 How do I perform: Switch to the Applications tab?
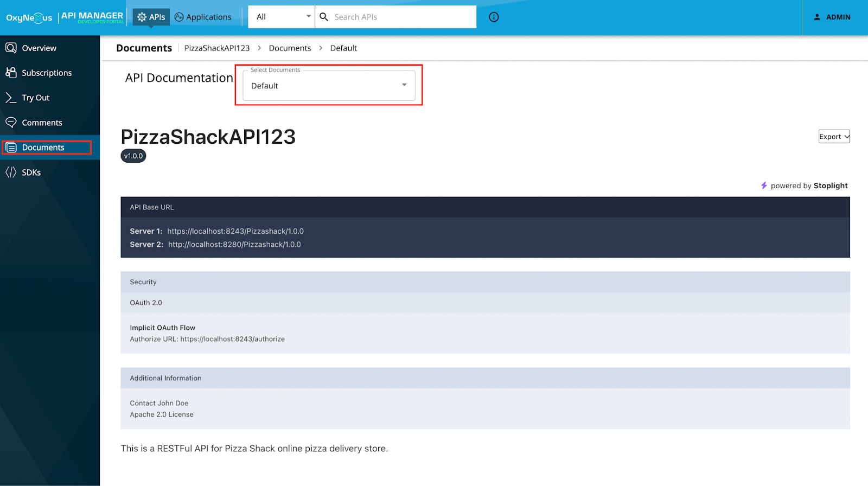click(203, 17)
